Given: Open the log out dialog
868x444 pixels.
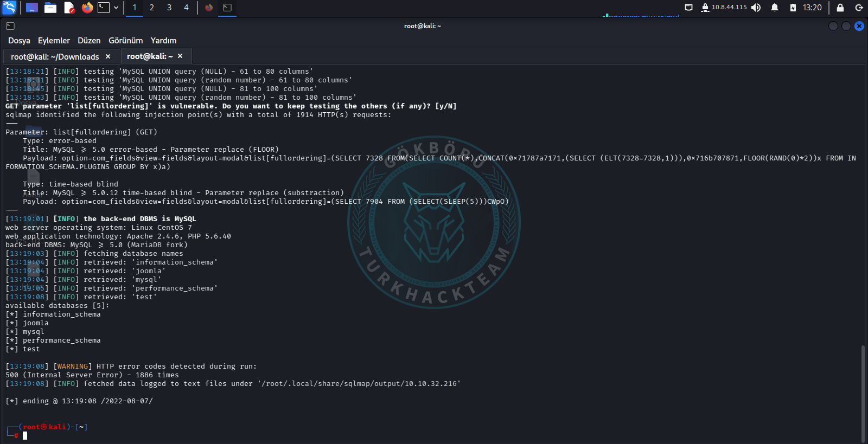Looking at the screenshot, I should tap(859, 8).
